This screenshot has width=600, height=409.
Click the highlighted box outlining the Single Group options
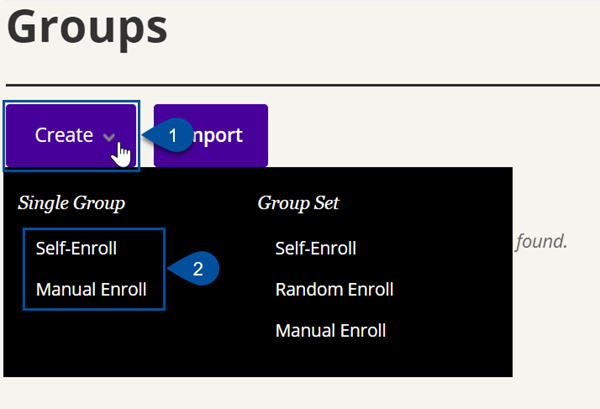coord(94,269)
